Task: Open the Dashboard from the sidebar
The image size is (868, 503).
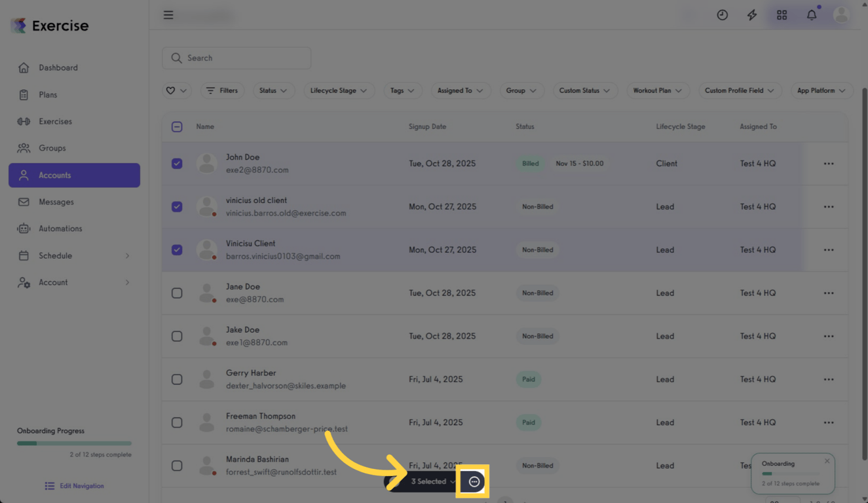Action: (x=58, y=67)
